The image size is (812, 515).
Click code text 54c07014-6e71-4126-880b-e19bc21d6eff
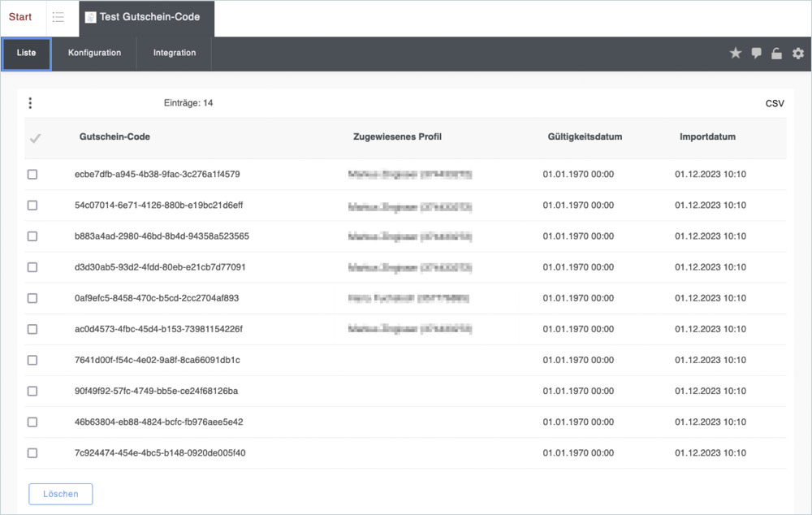[158, 206]
